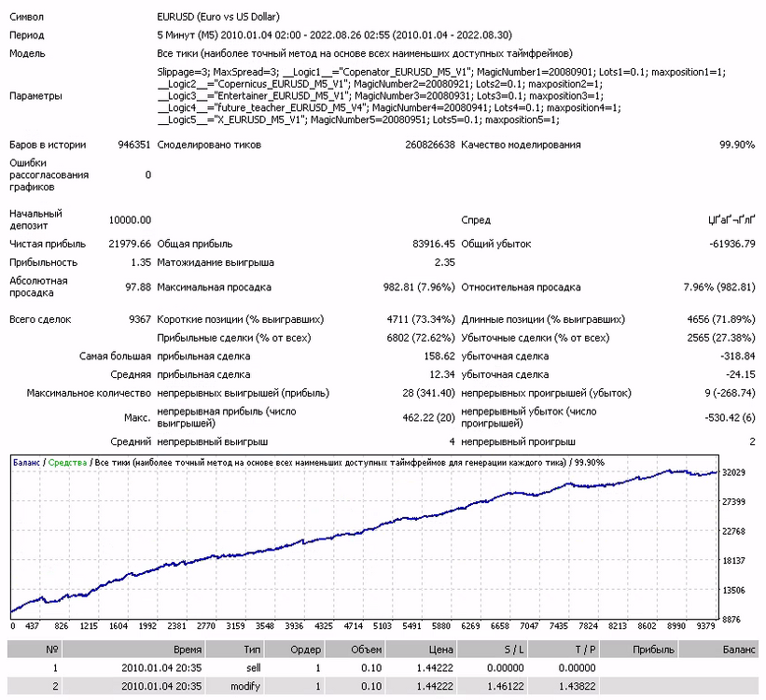Select largest profit trade value 158.62
Screen dimensions: 766x700
point(439,357)
